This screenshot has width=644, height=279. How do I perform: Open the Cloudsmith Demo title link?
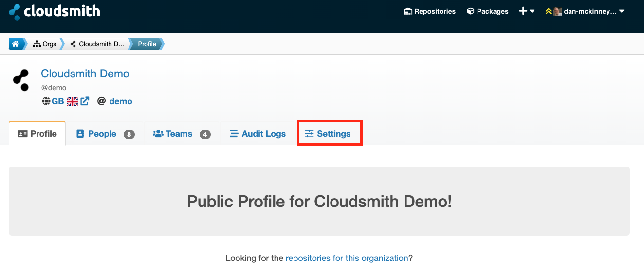point(85,74)
